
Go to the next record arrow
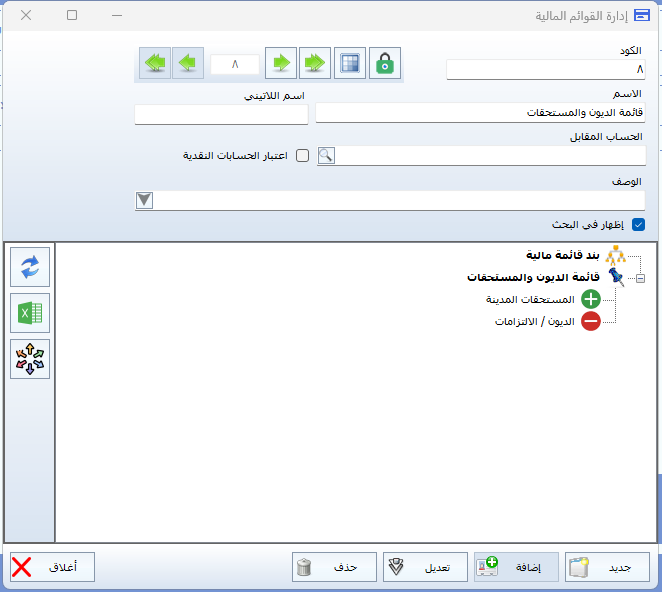coord(281,63)
